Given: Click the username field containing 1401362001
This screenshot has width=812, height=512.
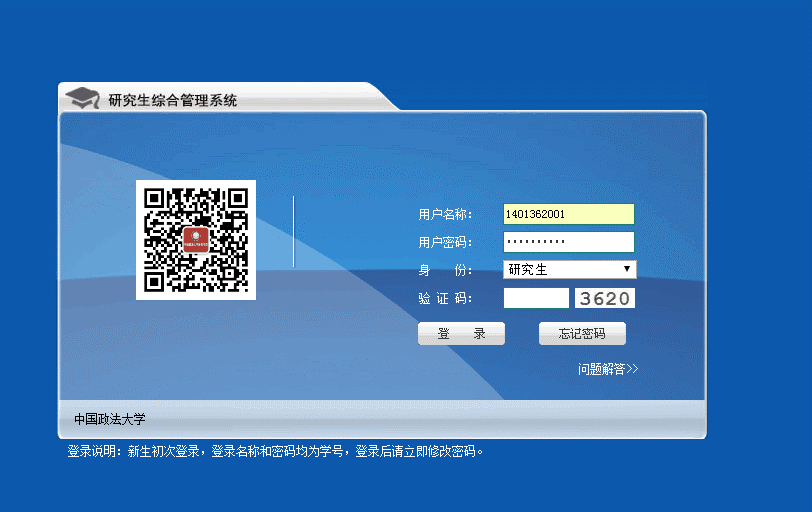Looking at the screenshot, I should [569, 214].
